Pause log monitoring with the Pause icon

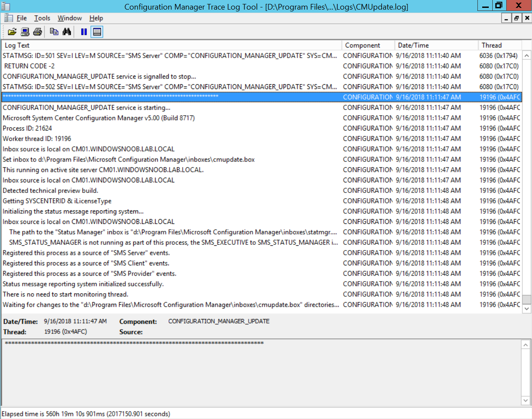tap(84, 31)
